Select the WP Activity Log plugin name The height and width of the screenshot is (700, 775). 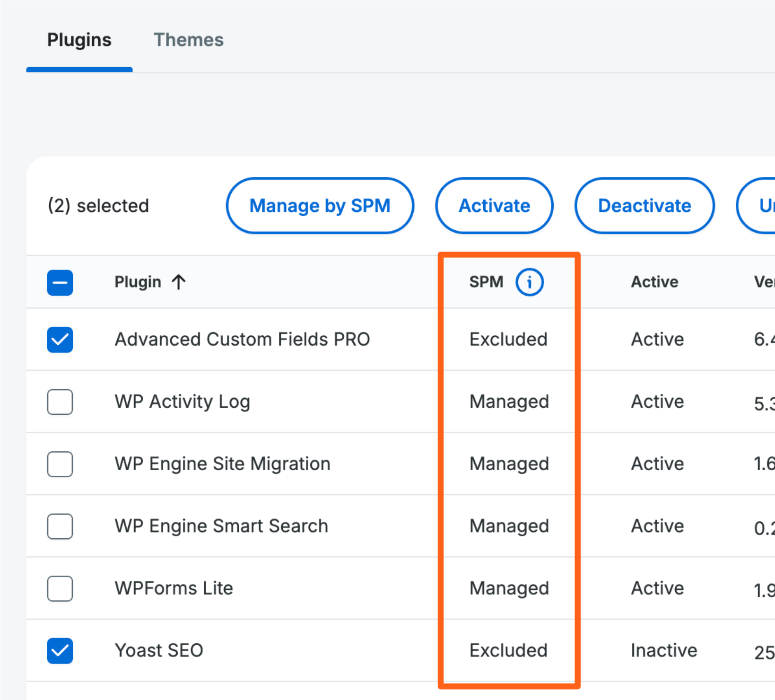point(182,402)
